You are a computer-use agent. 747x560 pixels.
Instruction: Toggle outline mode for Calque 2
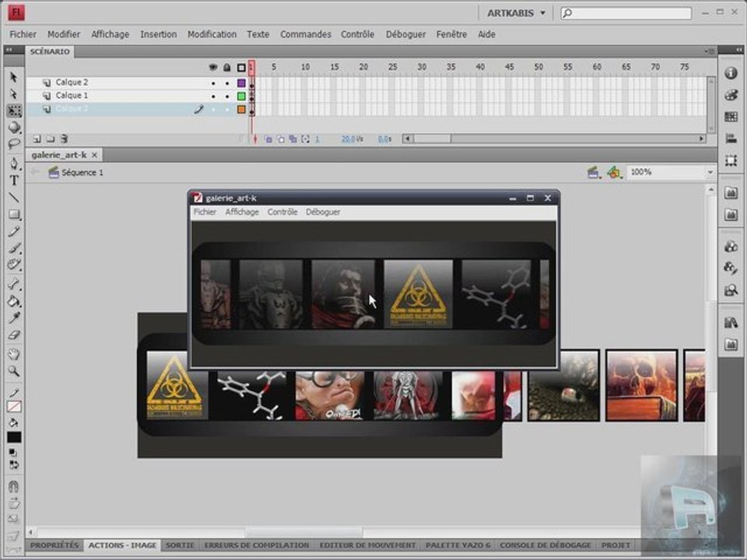pyautogui.click(x=241, y=83)
